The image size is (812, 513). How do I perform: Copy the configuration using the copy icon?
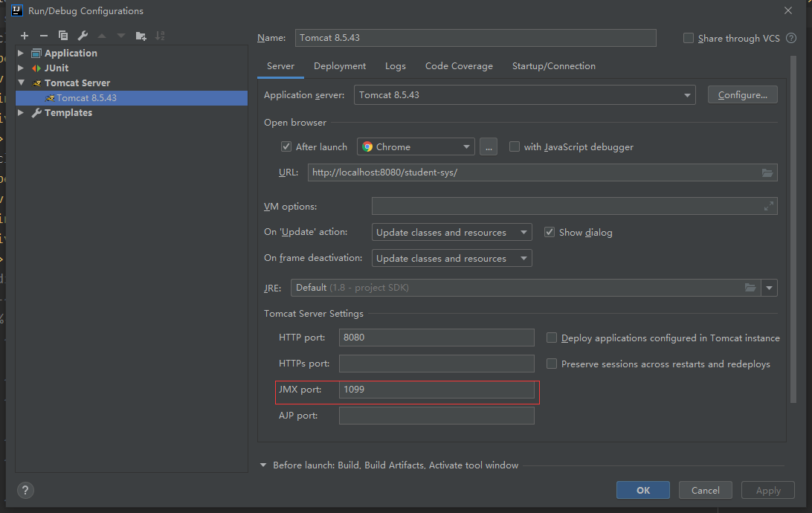[63, 36]
